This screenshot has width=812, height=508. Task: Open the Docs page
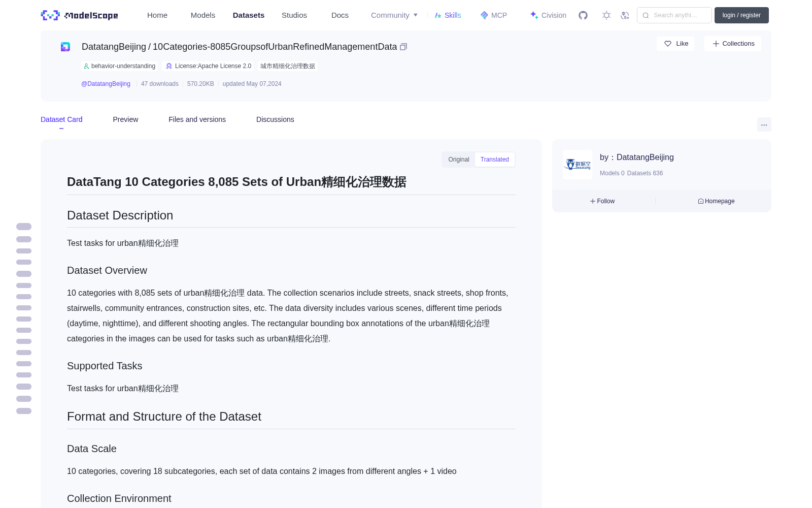click(x=340, y=15)
